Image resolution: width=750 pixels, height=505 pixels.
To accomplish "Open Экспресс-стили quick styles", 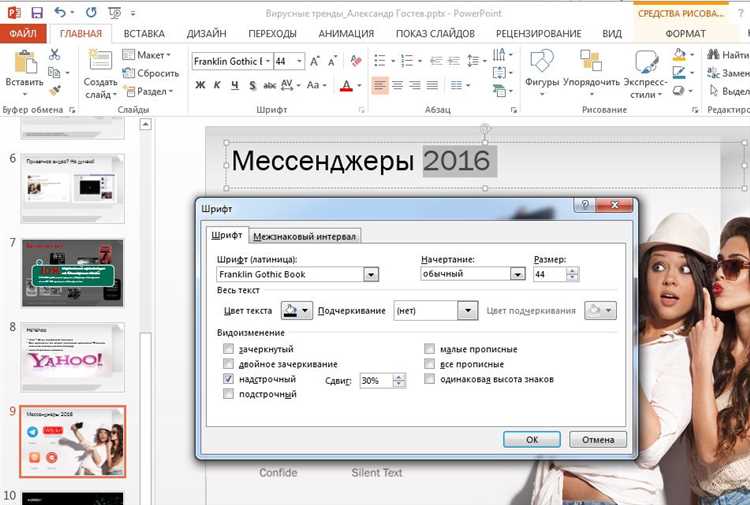I will tap(645, 74).
